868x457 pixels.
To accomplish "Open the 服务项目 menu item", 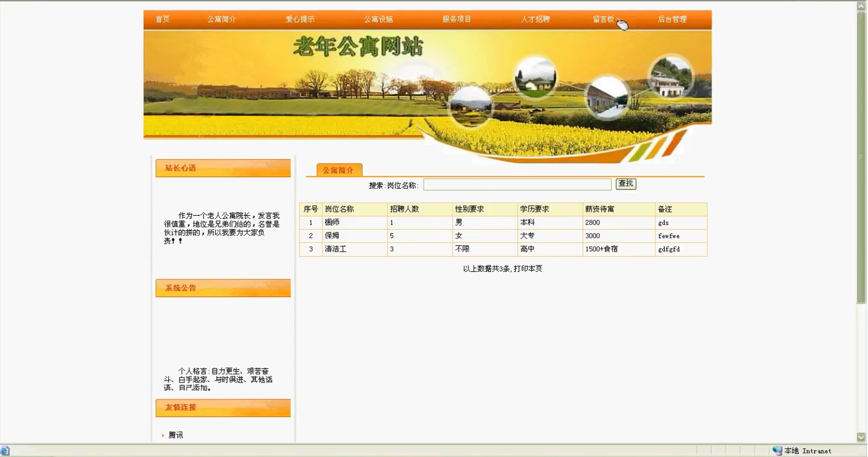I will (x=457, y=19).
